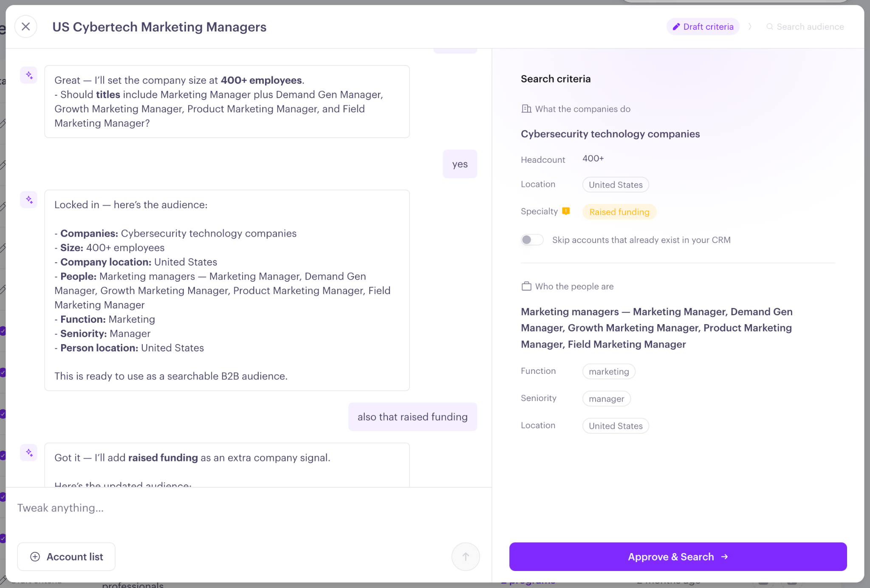
Task: Click the Headcount 400+ value
Action: [593, 158]
